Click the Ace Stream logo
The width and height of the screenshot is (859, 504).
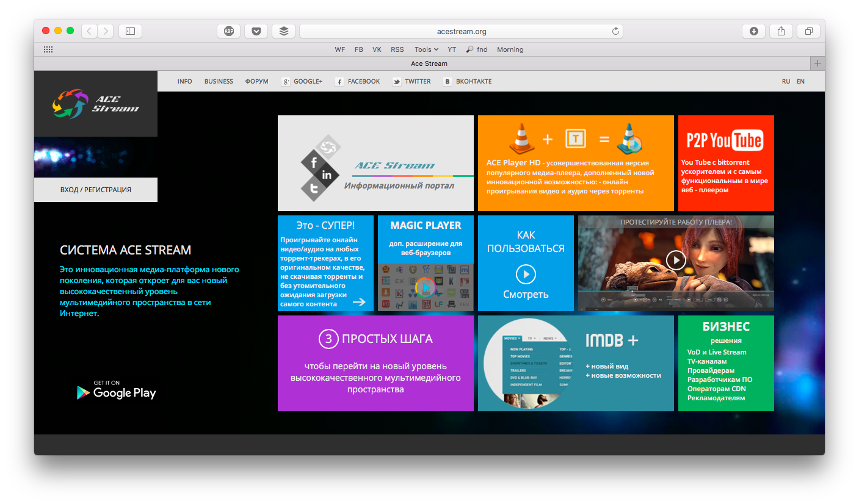pos(96,104)
